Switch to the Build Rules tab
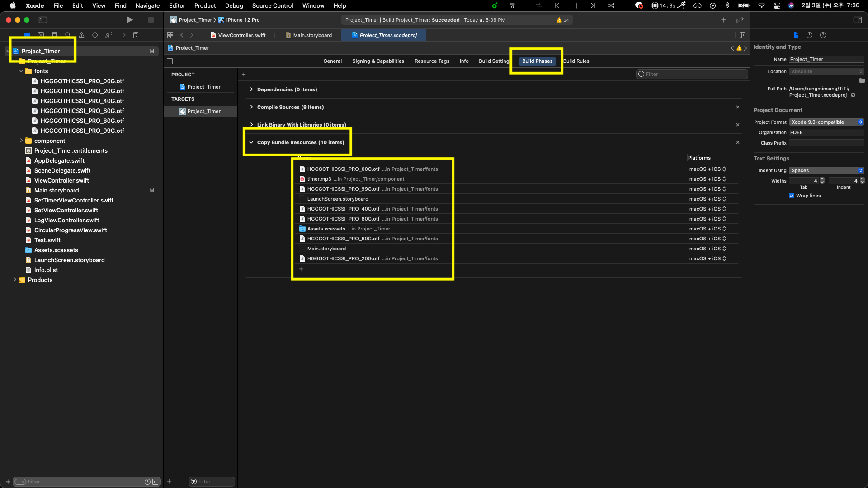 tap(576, 61)
